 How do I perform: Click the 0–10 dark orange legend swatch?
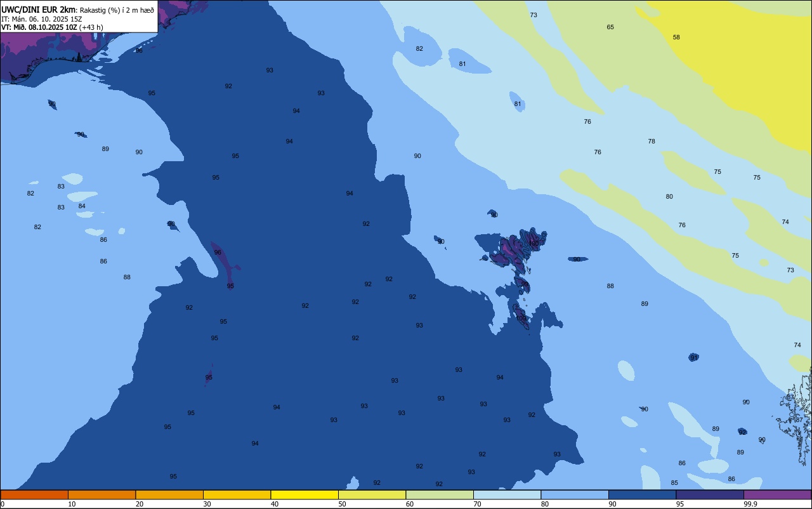coord(34,494)
